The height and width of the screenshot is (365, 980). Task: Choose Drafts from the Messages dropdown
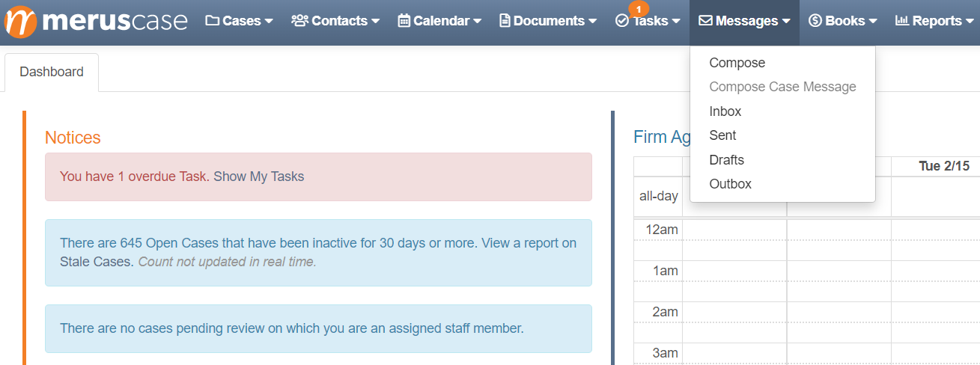point(727,160)
